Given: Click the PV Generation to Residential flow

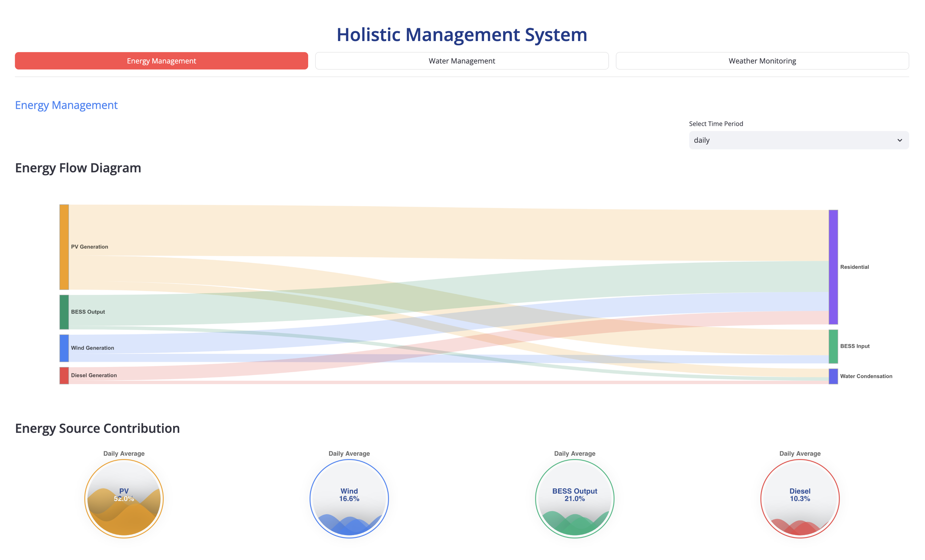Looking at the screenshot, I should [451, 232].
